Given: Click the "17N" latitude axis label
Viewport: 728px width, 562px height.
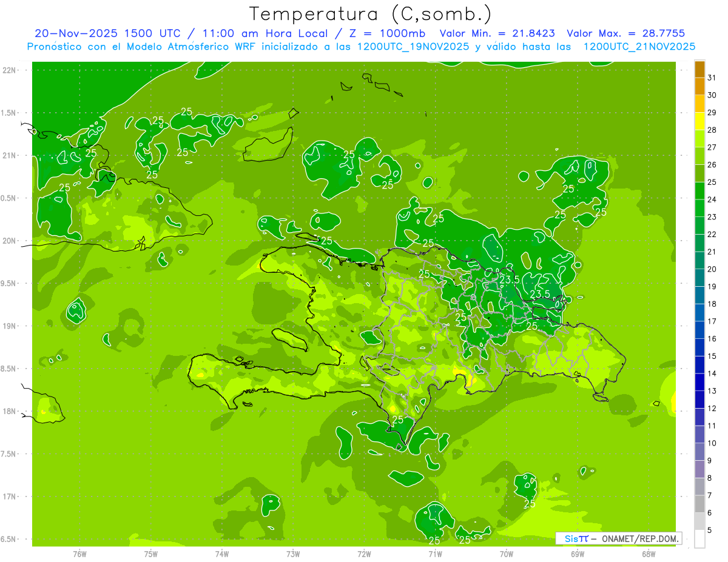Looking at the screenshot, I should 8,497.
